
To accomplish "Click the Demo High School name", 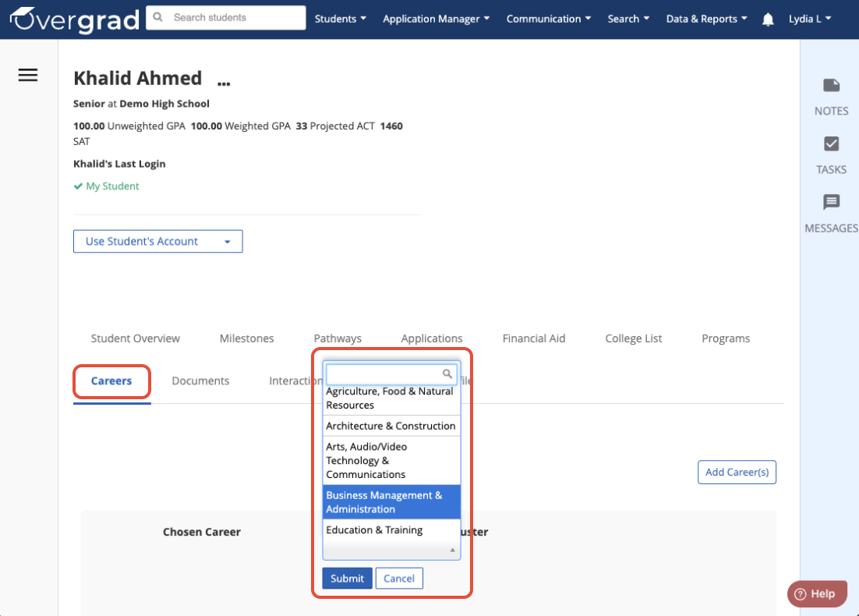I will 164,104.
